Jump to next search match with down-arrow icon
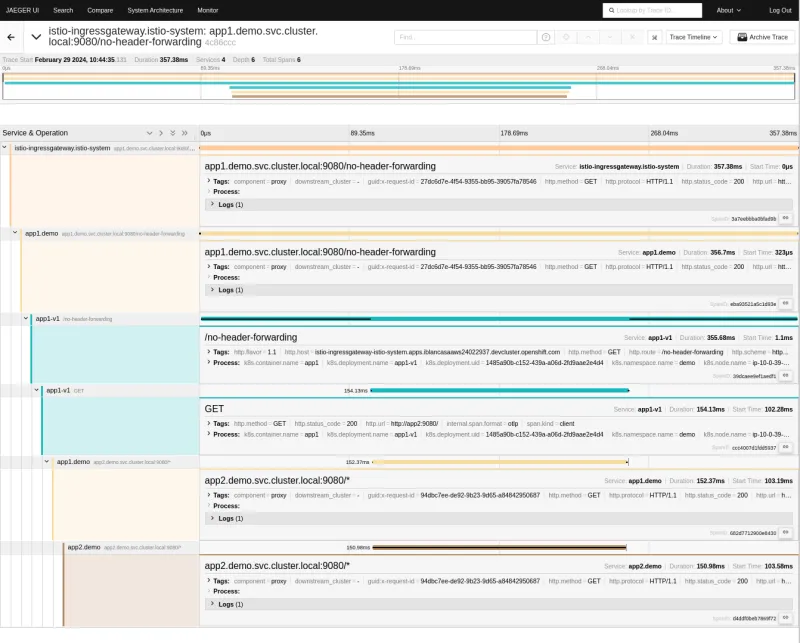Image resolution: width=800 pixels, height=643 pixels. pos(612,37)
